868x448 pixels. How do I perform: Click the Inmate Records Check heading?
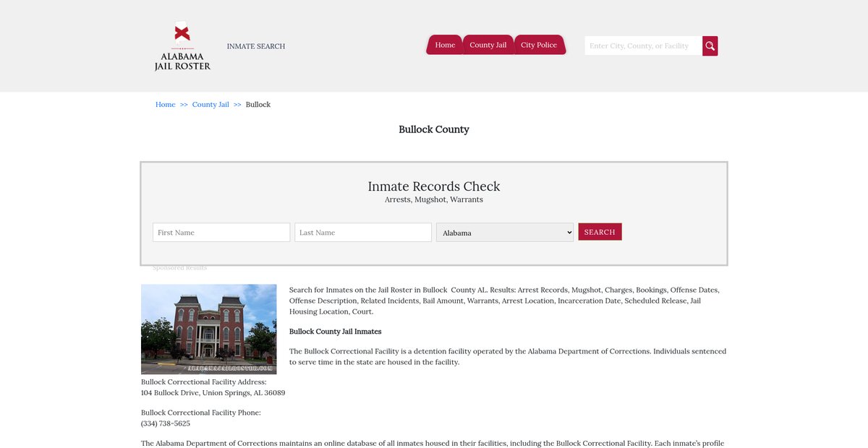point(434,186)
